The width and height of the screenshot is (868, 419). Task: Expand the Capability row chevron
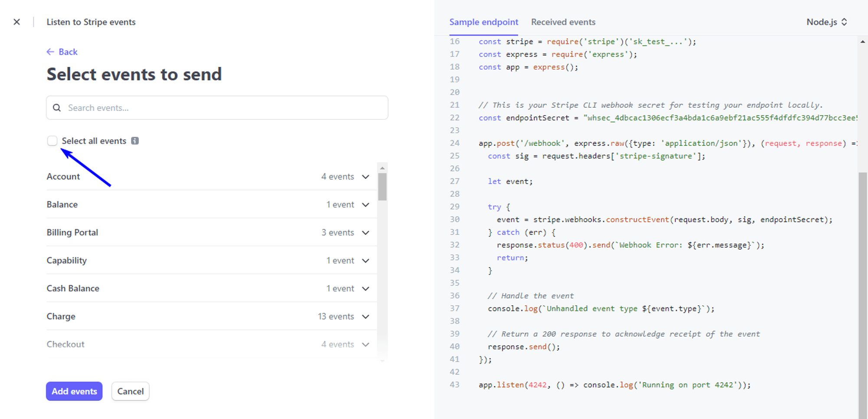tap(365, 261)
